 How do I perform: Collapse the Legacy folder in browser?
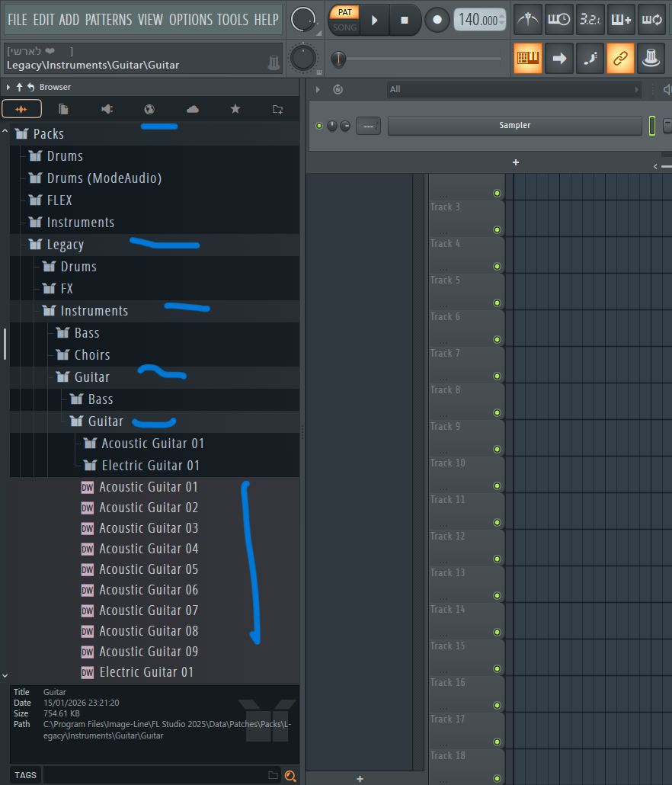click(65, 245)
